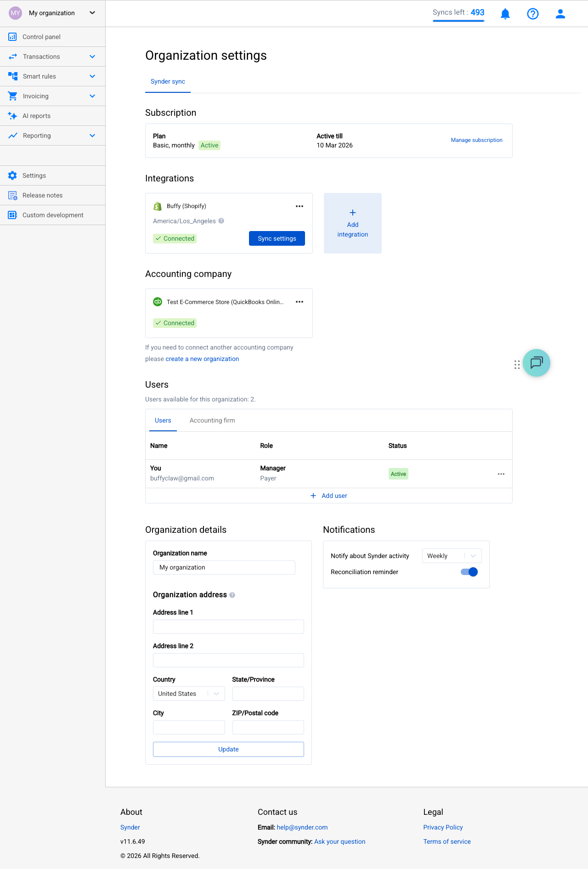Expand the Reporting menu chevron
Image resolution: width=588 pixels, height=869 pixels.
(92, 135)
